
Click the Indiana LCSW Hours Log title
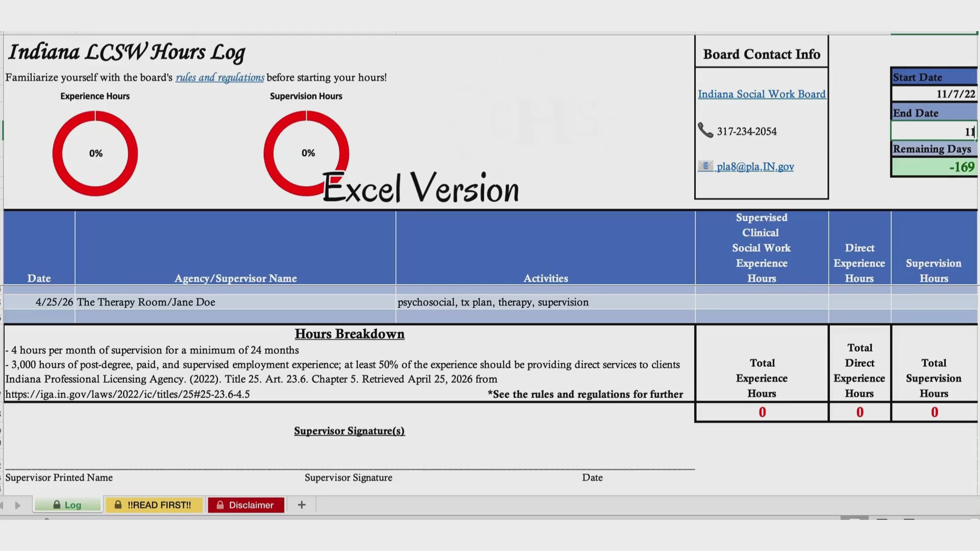pyautogui.click(x=127, y=52)
